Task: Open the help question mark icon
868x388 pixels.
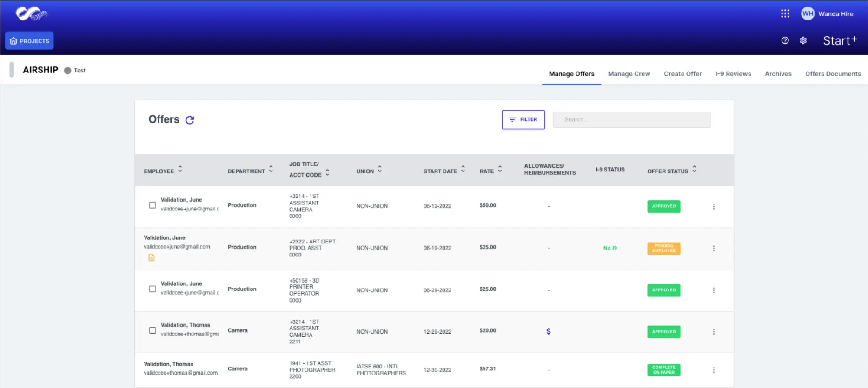Action: [x=785, y=40]
